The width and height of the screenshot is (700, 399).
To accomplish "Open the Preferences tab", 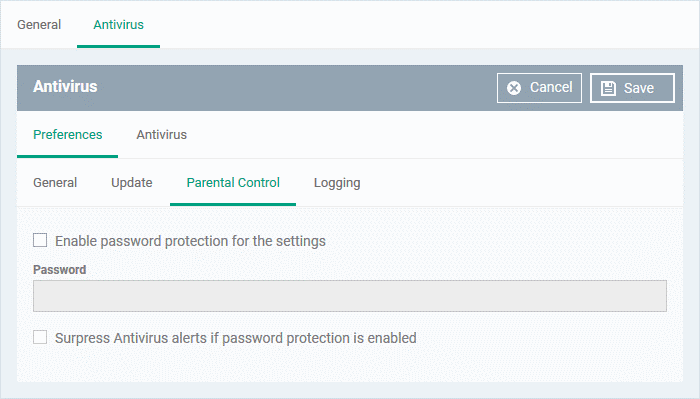I will click(x=67, y=134).
